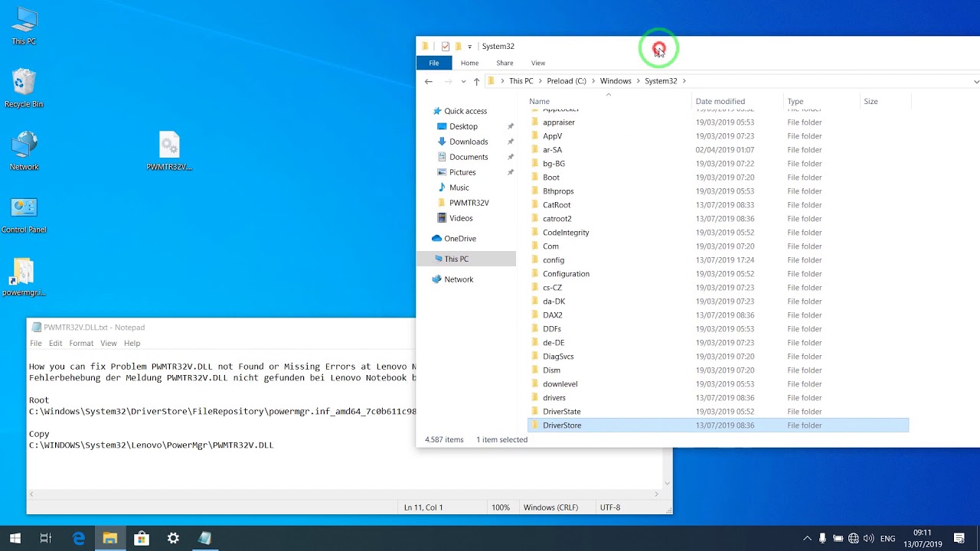Open File Explorer from the taskbar
This screenshot has width=980, height=551.
(x=110, y=539)
